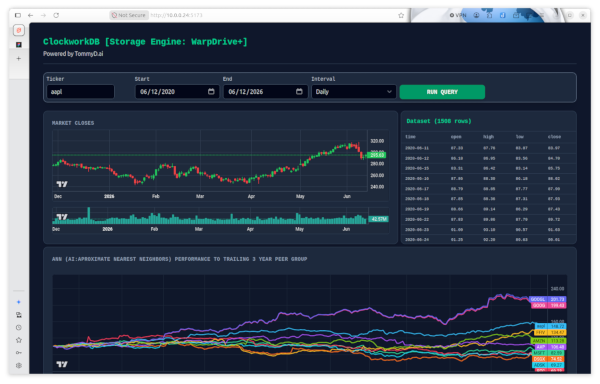The width and height of the screenshot is (600, 384).
Task: Open the blue sparkle AI sidebar icon
Action: click(19, 302)
